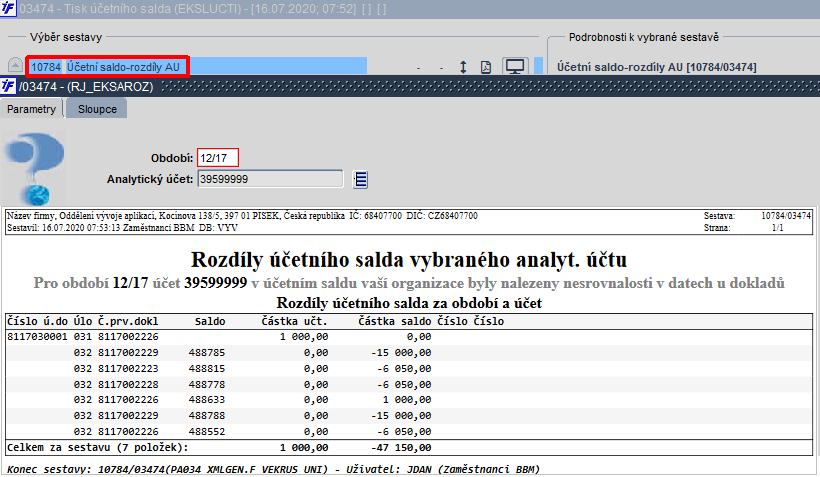
Task: Click the blue indicator block right of monitor icon
Action: coord(538,66)
